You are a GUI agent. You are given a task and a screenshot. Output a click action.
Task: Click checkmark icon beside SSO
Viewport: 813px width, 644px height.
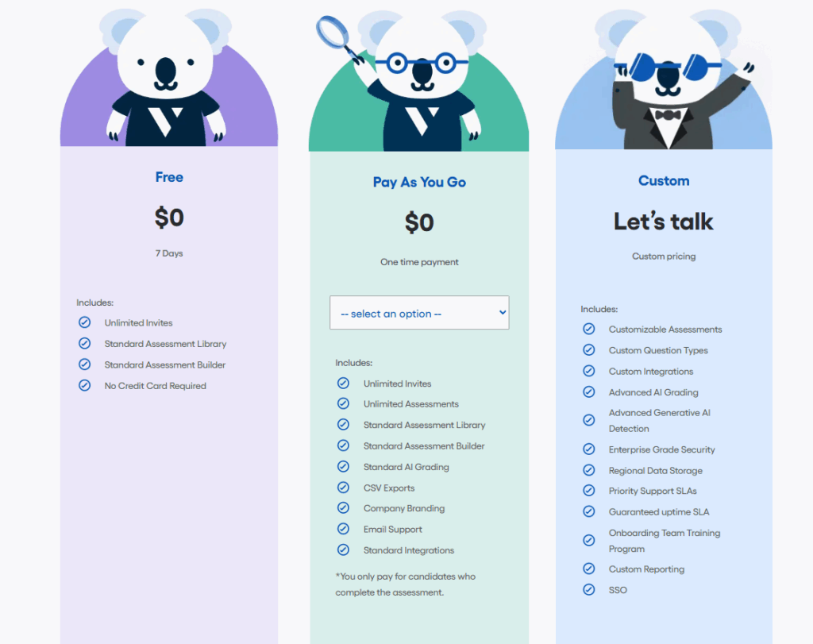coord(589,589)
